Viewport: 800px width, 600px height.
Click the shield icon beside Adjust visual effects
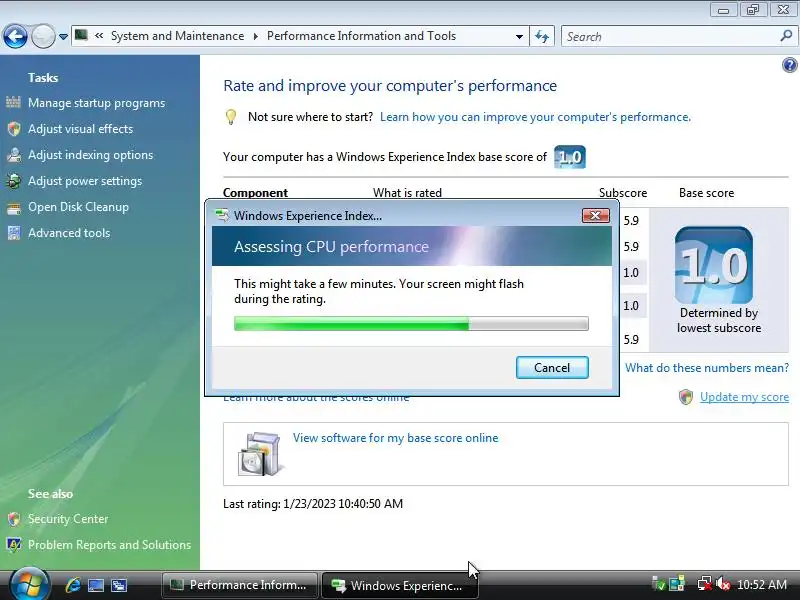click(14, 129)
